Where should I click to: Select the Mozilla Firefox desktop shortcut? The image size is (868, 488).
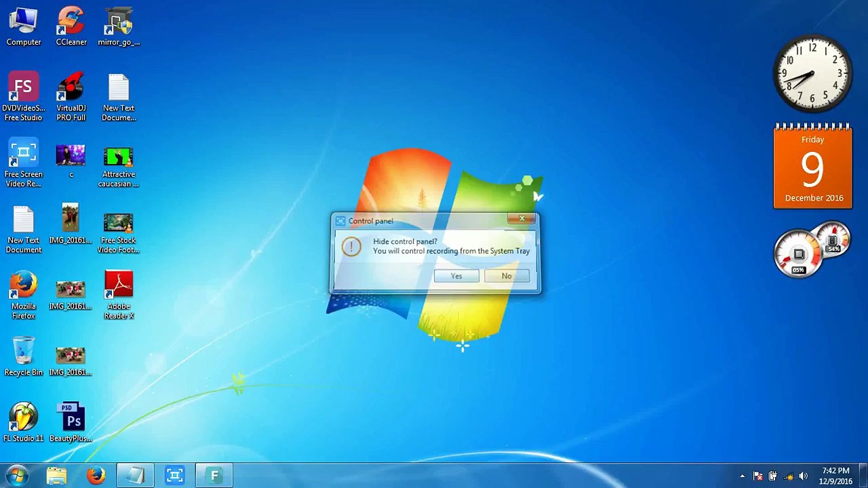pos(23,296)
